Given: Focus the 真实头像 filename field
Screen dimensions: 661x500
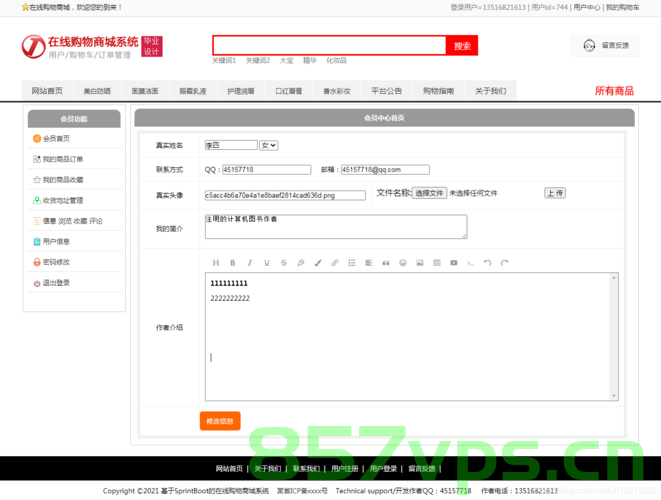Looking at the screenshot, I should [285, 195].
